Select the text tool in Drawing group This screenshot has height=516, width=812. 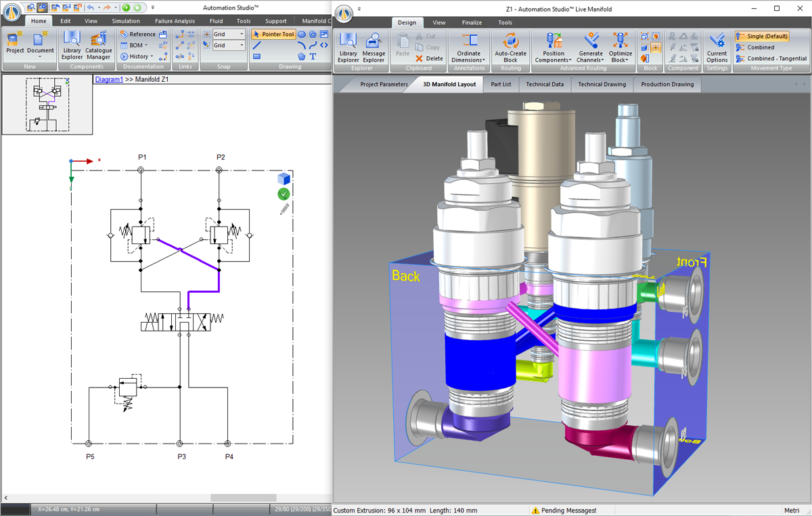click(313, 57)
